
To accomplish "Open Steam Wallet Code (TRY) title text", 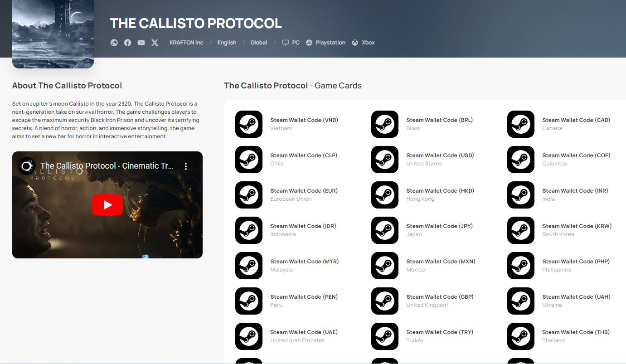I will tap(440, 332).
